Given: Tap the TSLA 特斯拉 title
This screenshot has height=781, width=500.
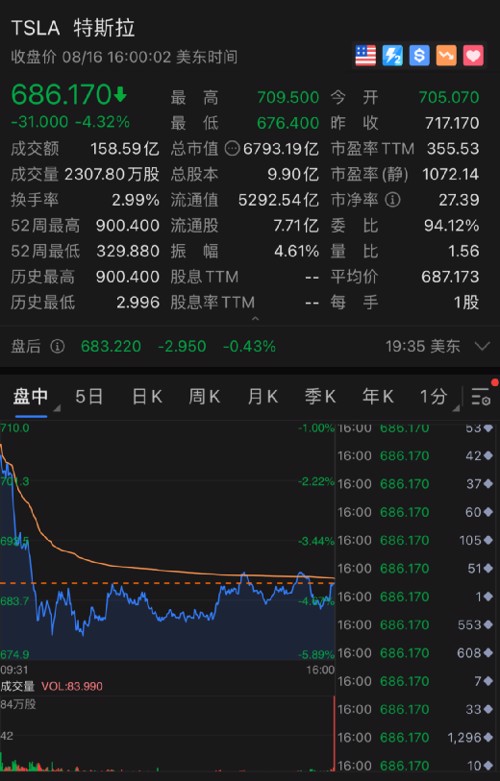Looking at the screenshot, I should point(73,28).
